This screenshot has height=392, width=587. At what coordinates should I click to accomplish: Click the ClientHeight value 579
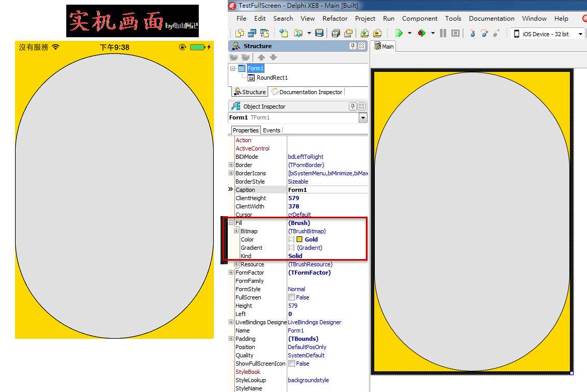(x=293, y=198)
